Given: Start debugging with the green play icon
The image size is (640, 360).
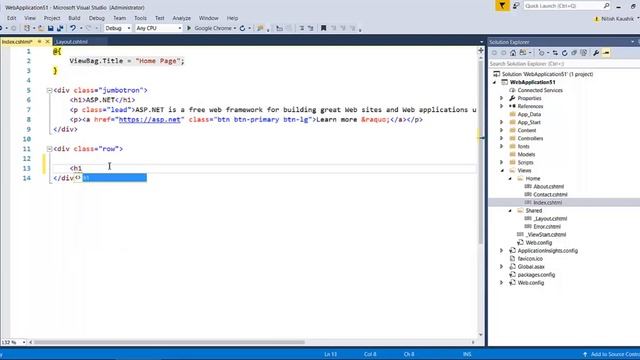Looking at the screenshot, I should [x=189, y=28].
